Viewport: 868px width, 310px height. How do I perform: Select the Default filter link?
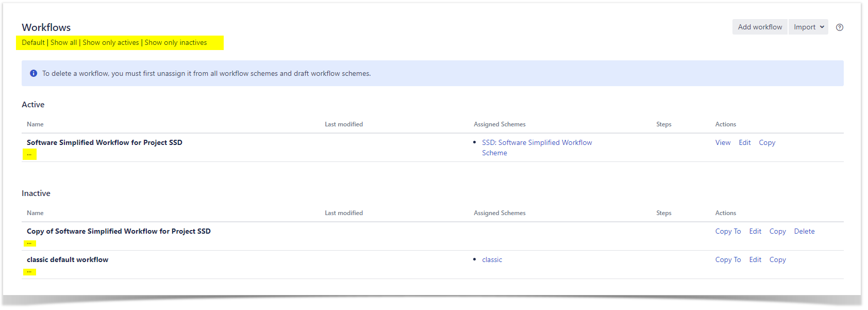pyautogui.click(x=33, y=42)
